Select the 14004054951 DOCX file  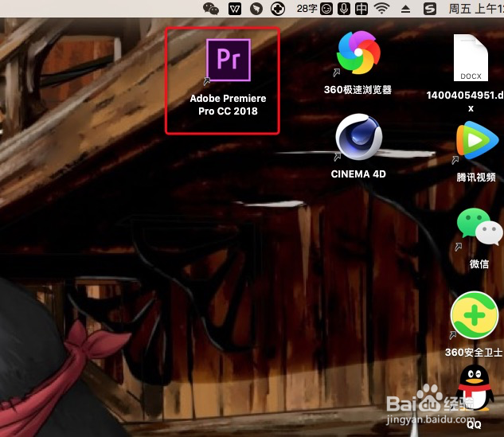(471, 57)
